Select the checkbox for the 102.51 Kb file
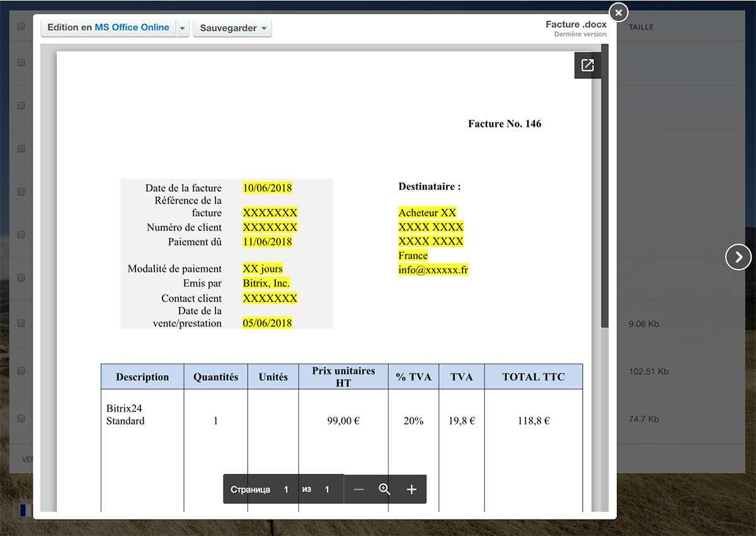 click(21, 371)
